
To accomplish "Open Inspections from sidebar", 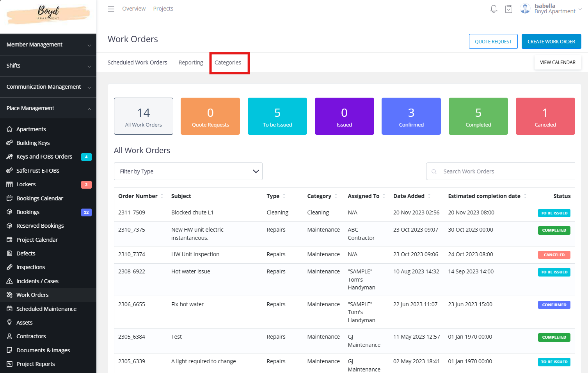I will tap(30, 267).
